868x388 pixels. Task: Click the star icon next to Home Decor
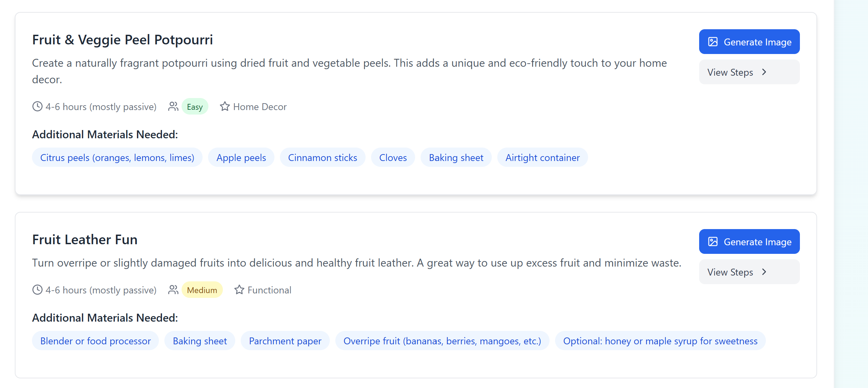225,107
